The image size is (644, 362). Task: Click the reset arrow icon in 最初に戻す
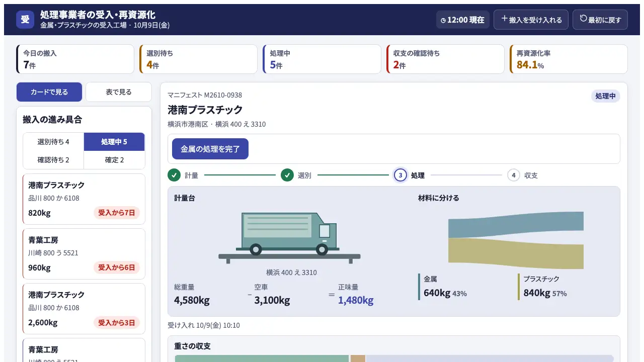tap(583, 19)
